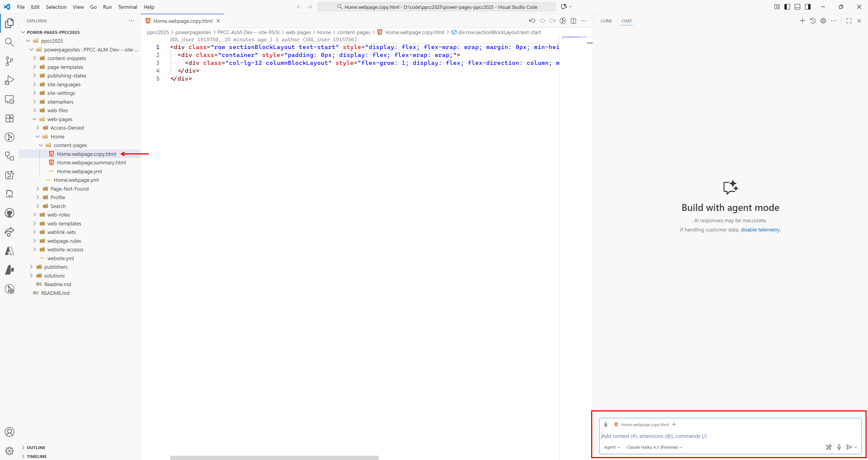Open the Search view in the activity bar
The width and height of the screenshot is (868, 460).
9,42
